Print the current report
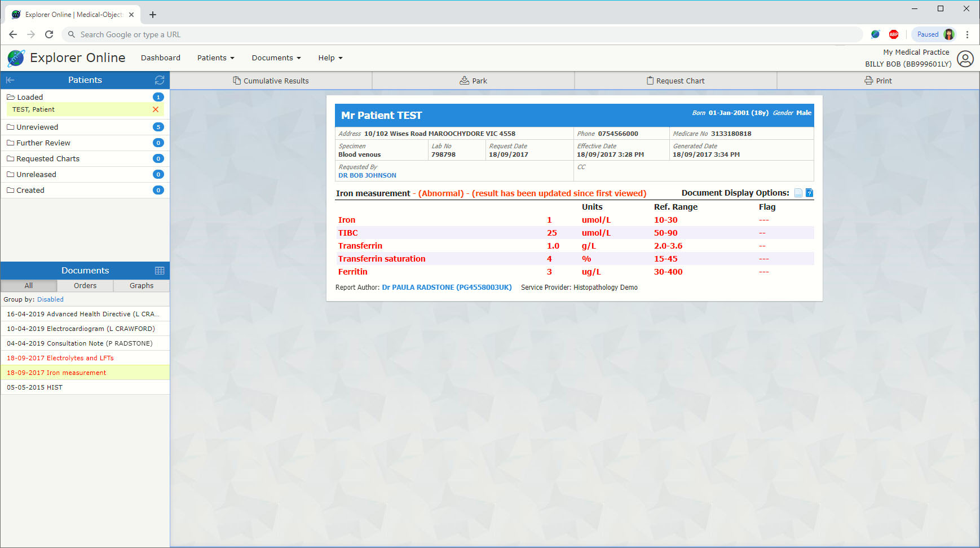Screen dimensions: 980x548 click(x=878, y=81)
